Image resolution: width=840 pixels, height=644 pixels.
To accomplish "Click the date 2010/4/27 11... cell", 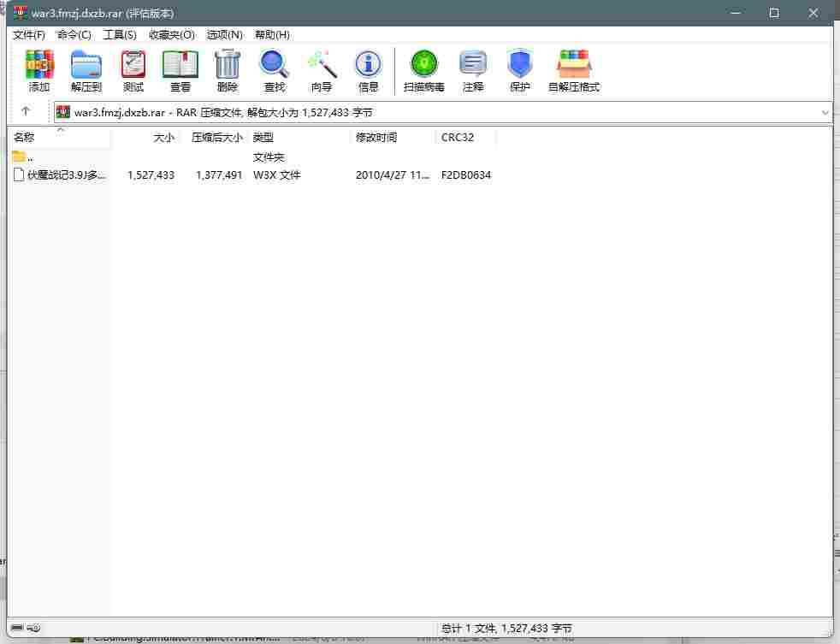I will tap(392, 175).
